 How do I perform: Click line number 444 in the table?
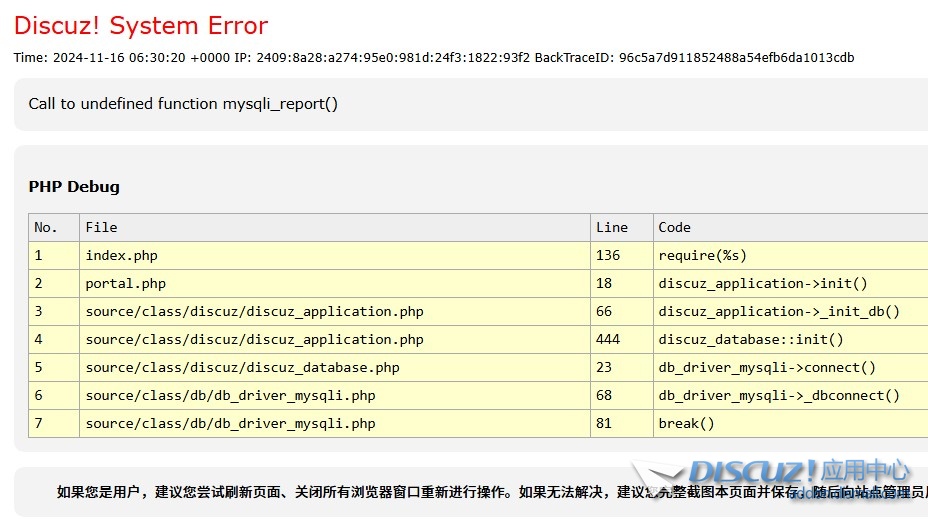[608, 339]
